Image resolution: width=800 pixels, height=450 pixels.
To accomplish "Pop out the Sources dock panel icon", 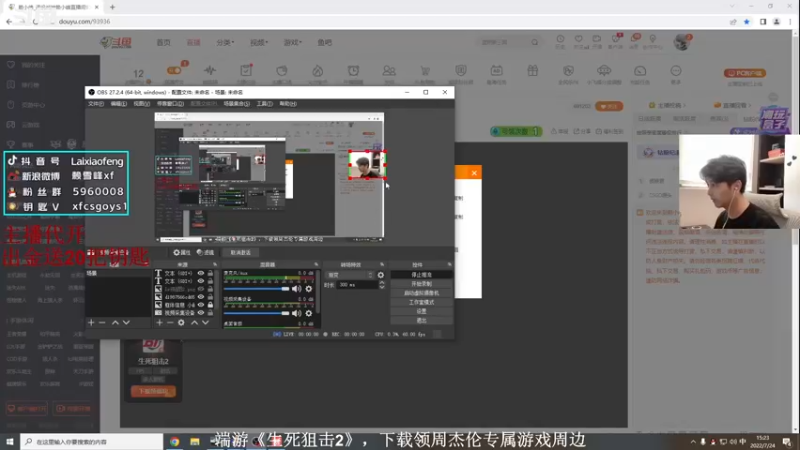I will coord(215,264).
